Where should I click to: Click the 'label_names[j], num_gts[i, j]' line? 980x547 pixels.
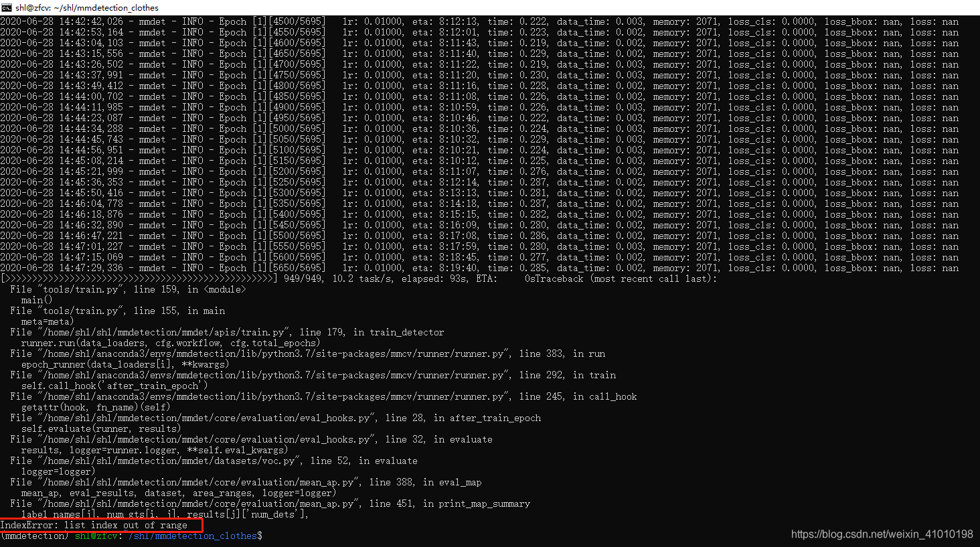pos(165,514)
